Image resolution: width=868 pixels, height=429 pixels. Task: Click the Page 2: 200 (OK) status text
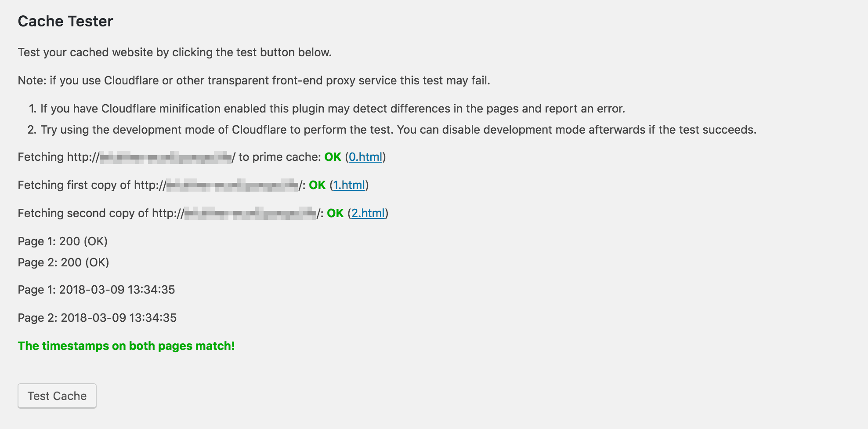[x=64, y=262]
